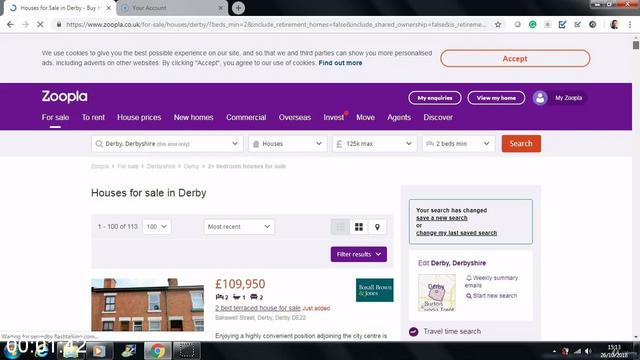The height and width of the screenshot is (360, 640).
Task: Open a new browser tab
Action: tap(238, 8)
